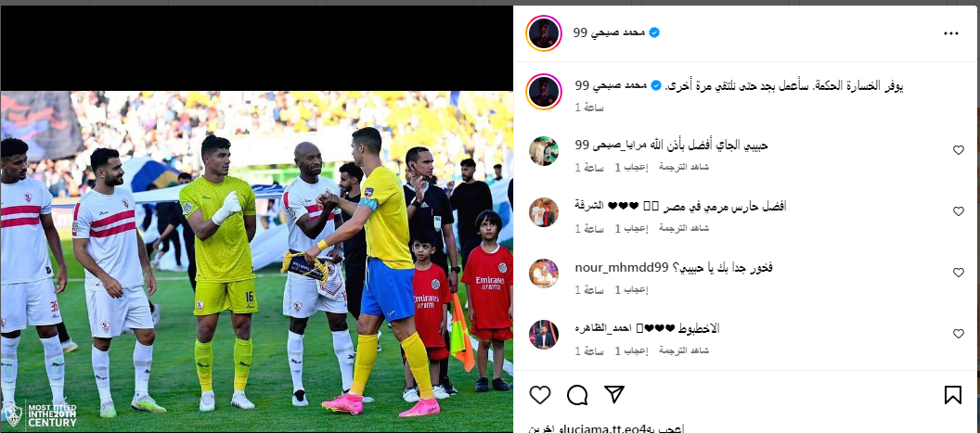Like the first comment's heart icon

pos(958,150)
